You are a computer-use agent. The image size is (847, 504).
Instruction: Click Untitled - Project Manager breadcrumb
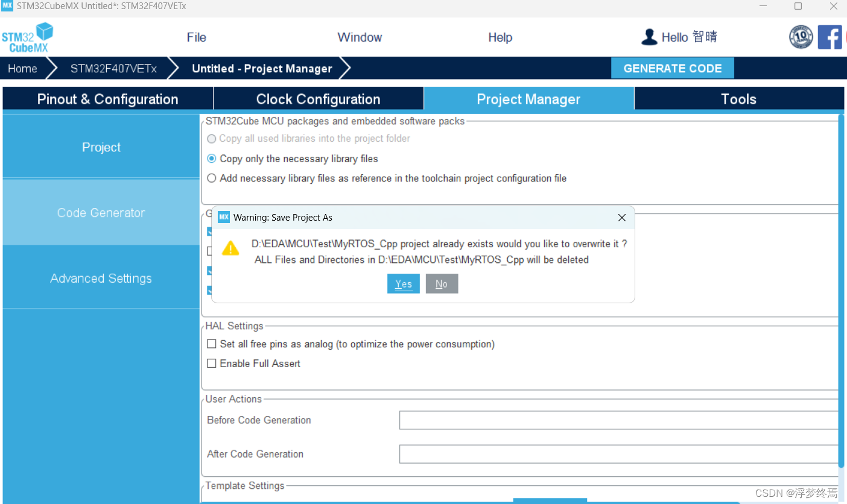pyautogui.click(x=262, y=68)
